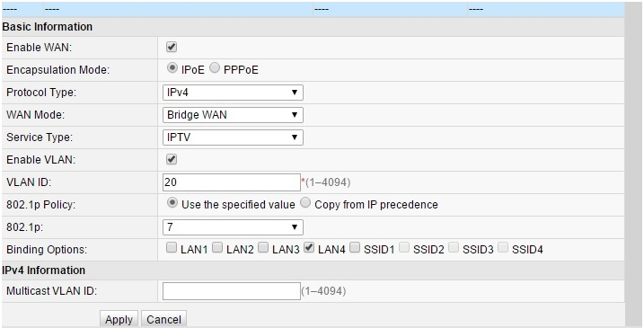
Task: Open the 802.1p priority dropdown
Action: click(x=233, y=226)
